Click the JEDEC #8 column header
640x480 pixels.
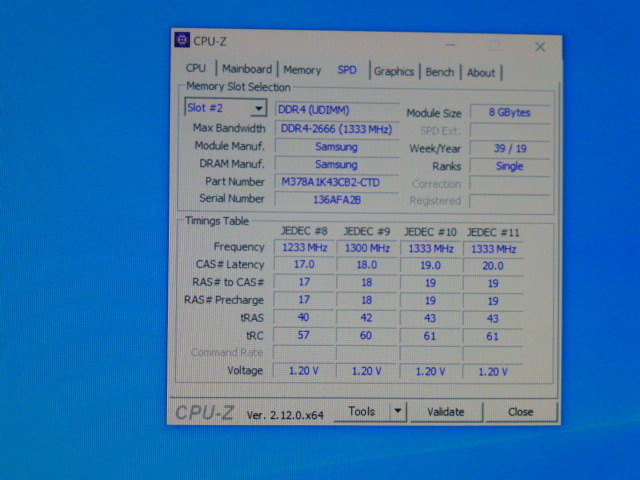click(304, 231)
